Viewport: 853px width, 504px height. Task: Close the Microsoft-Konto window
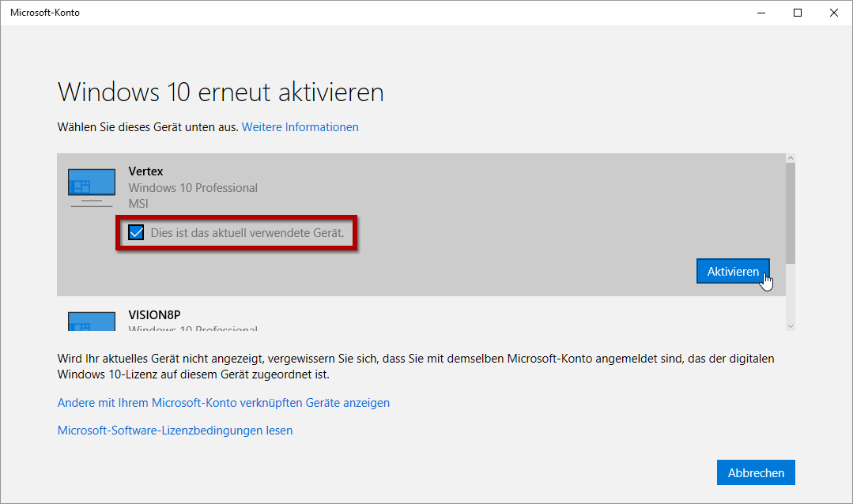click(833, 13)
